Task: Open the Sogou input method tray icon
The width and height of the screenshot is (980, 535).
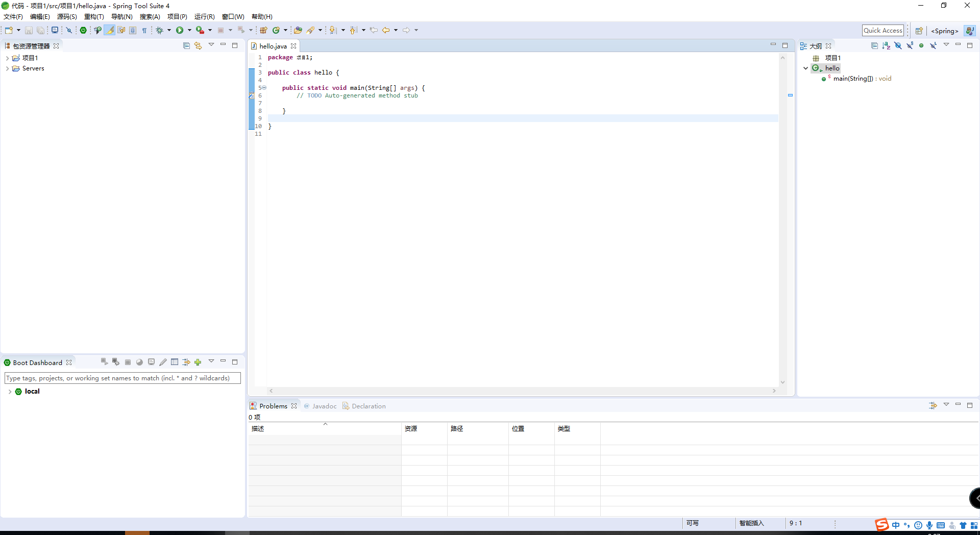Action: (881, 525)
